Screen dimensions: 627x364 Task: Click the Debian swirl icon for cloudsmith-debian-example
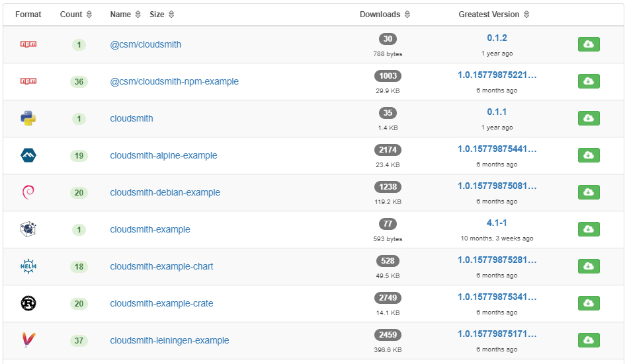(28, 192)
